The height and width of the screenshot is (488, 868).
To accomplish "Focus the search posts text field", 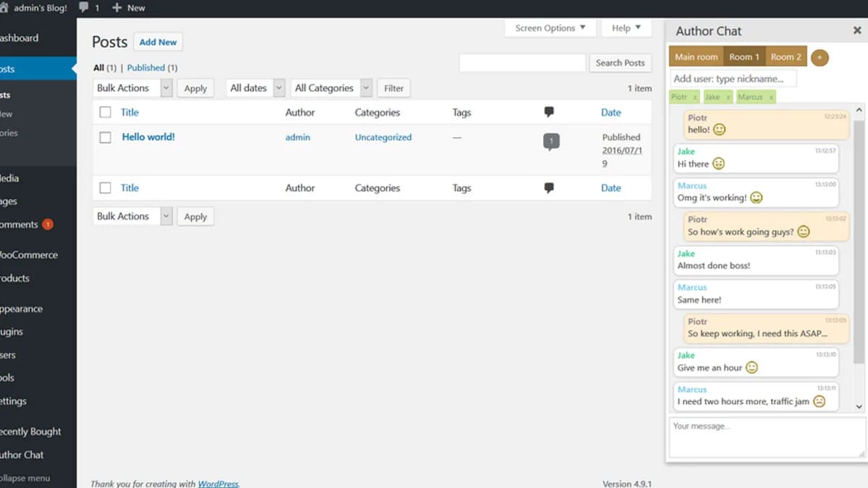I will [x=522, y=63].
